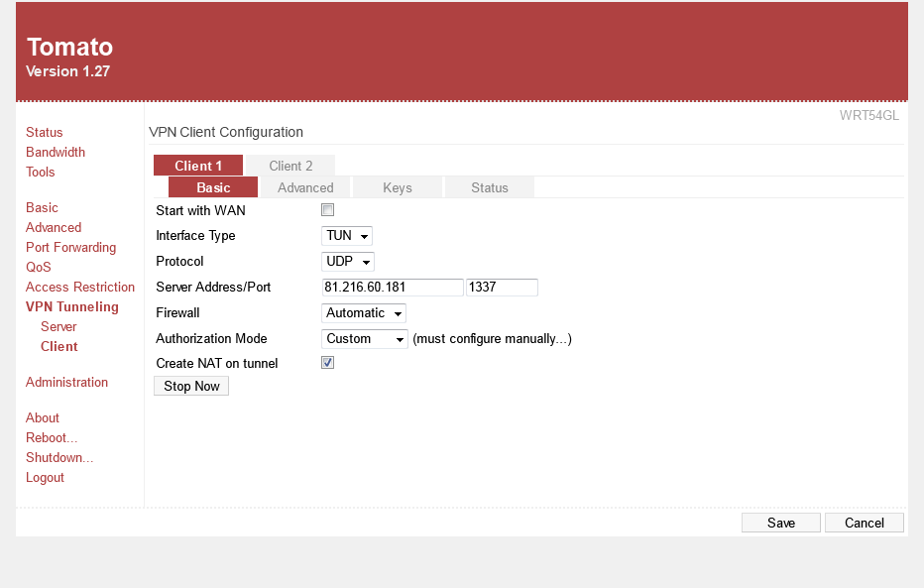This screenshot has width=924, height=588.
Task: Click the Save button
Action: [x=780, y=523]
